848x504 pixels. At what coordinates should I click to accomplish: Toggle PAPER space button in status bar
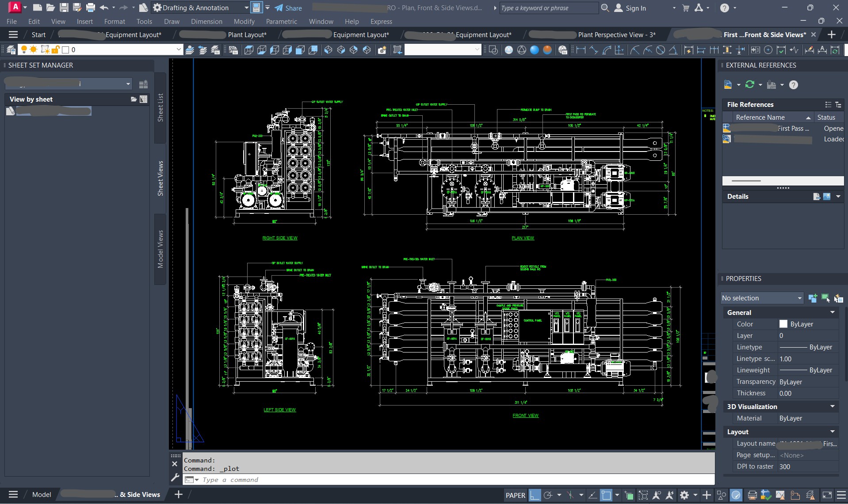tap(515, 495)
